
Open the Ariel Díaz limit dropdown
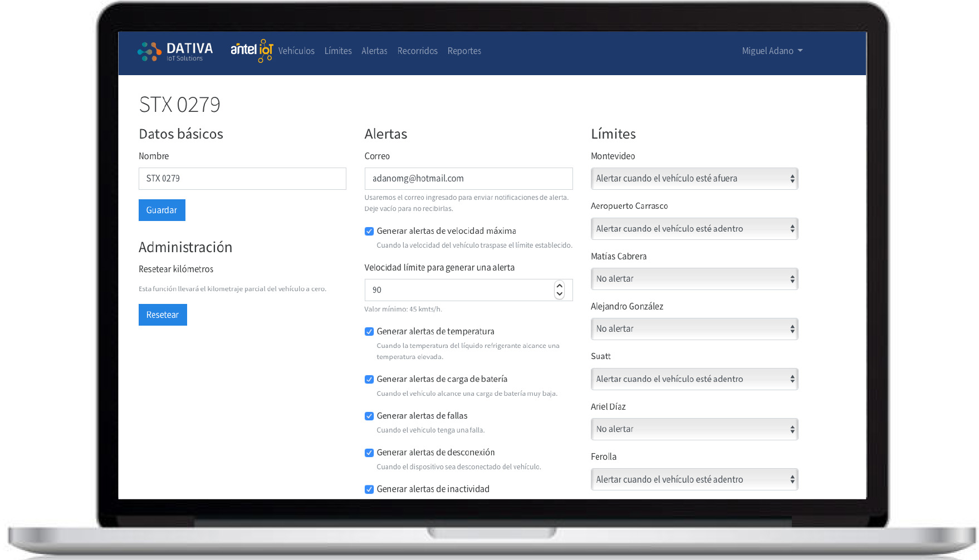point(694,429)
